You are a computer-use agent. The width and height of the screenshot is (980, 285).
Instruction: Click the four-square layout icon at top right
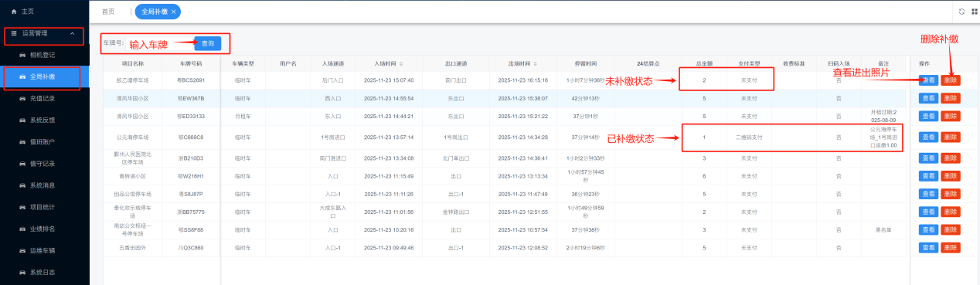point(974,12)
